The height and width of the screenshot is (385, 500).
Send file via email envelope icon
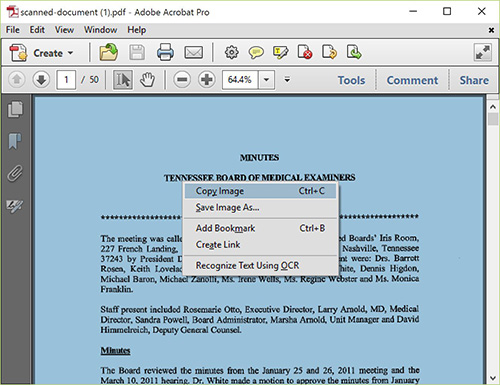click(193, 53)
